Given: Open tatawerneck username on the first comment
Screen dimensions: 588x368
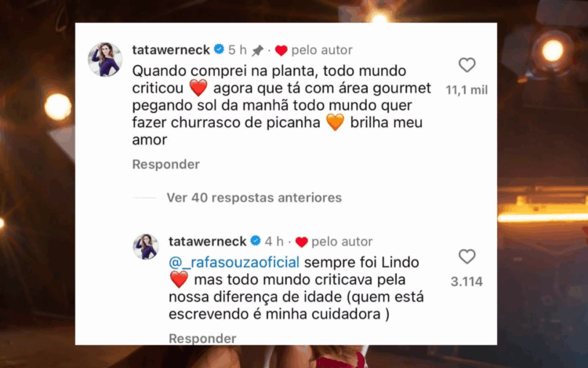Looking at the screenshot, I should pos(171,49).
